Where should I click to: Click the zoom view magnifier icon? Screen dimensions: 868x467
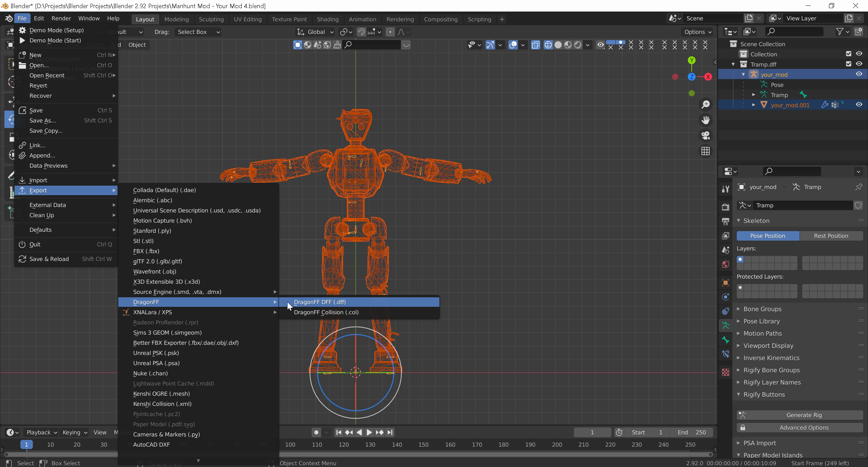706,105
